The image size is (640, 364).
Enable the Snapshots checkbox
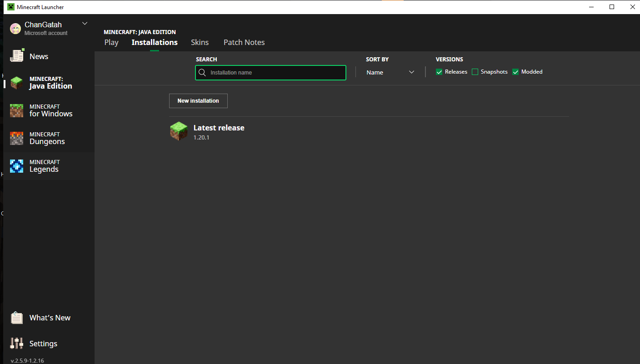(475, 72)
